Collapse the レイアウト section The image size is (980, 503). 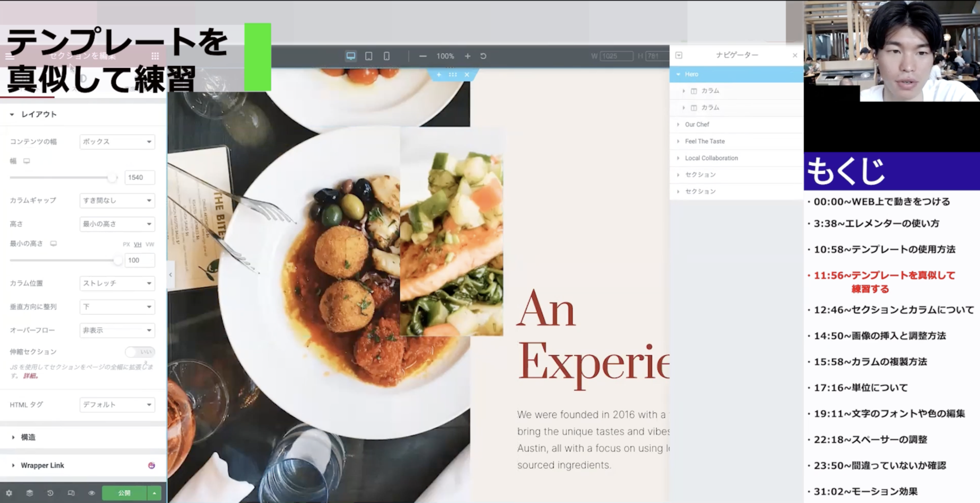click(83, 114)
